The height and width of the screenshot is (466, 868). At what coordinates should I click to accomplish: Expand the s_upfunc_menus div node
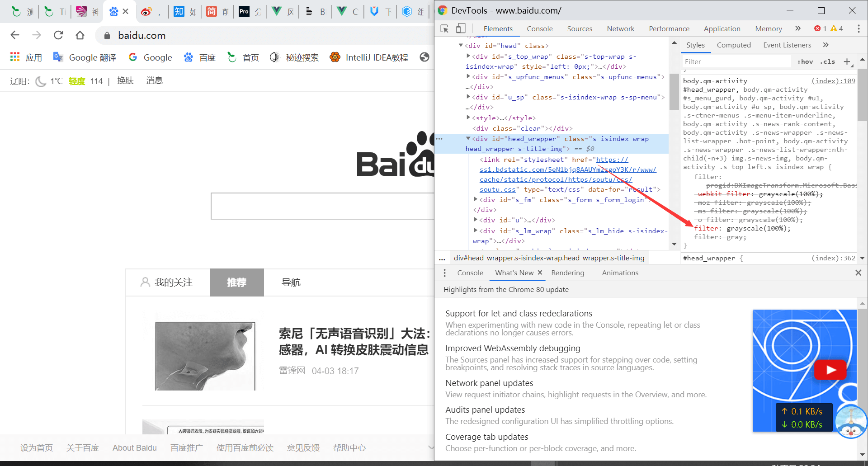click(x=468, y=77)
